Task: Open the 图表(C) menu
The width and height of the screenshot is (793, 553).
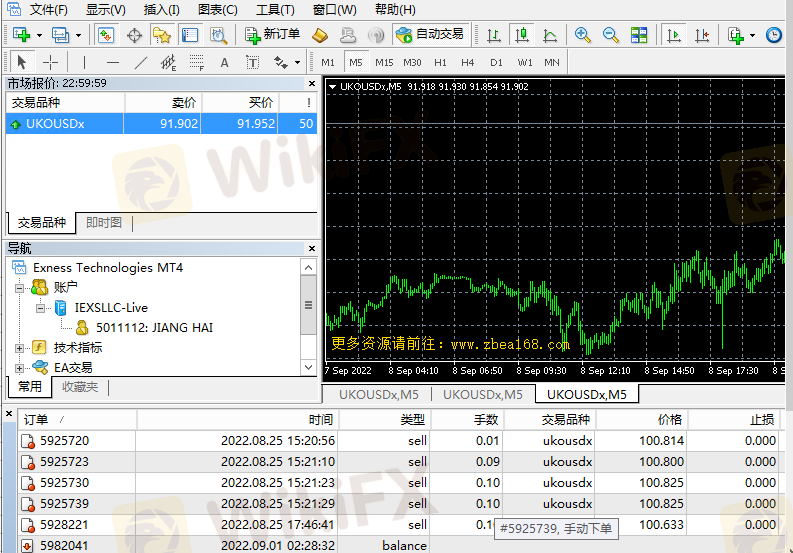Action: pos(217,9)
